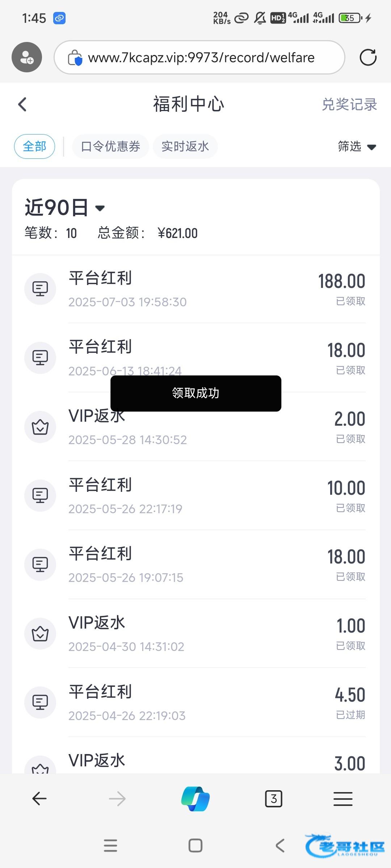Tap the address bar URL field

pyautogui.click(x=201, y=58)
